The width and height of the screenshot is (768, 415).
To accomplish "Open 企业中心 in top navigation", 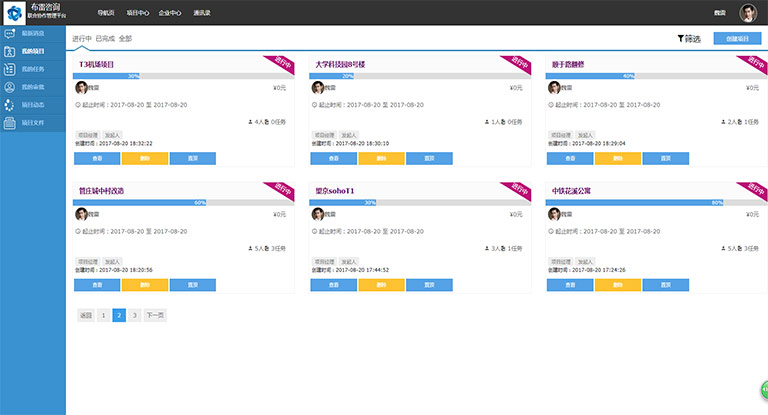I will click(x=170, y=13).
